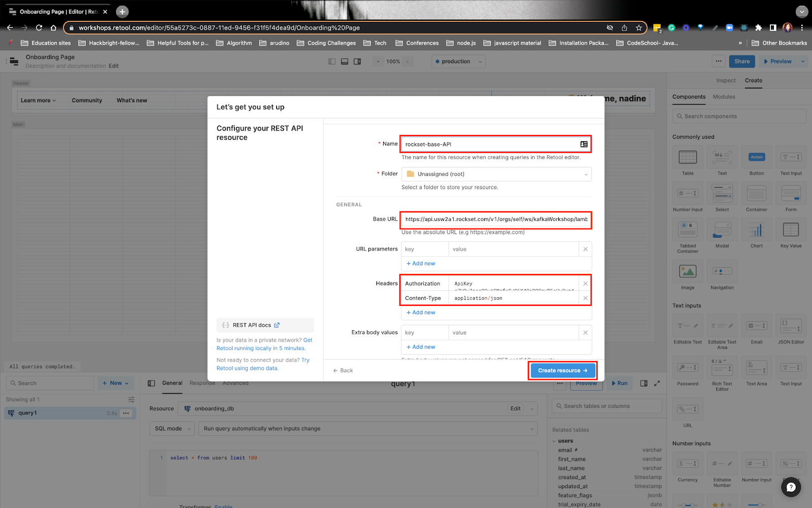This screenshot has height=508, width=812.
Task: Open the SQL mode dropdown
Action: tap(172, 429)
